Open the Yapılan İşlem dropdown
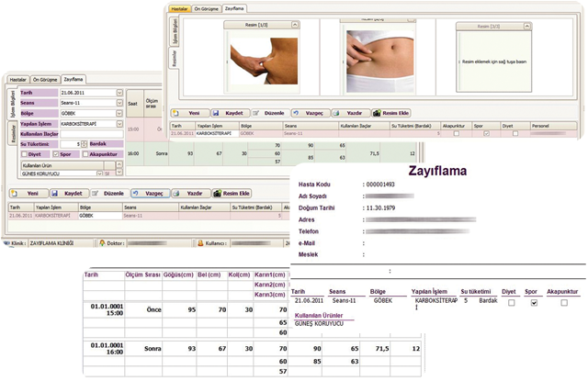588x381 pixels. [x=119, y=123]
